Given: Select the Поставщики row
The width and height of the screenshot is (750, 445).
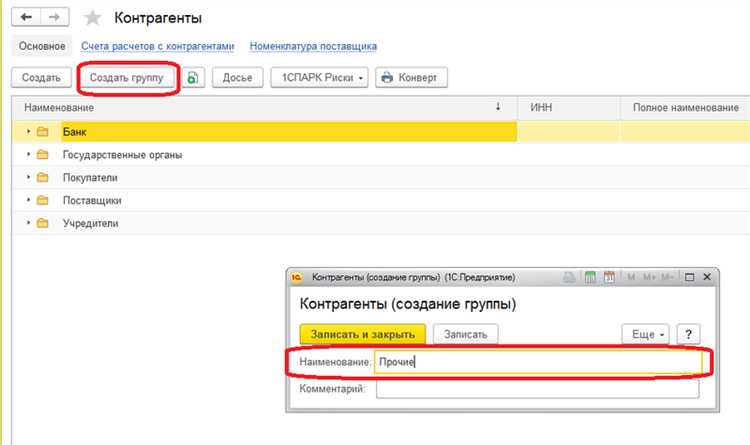Looking at the screenshot, I should [381, 200].
